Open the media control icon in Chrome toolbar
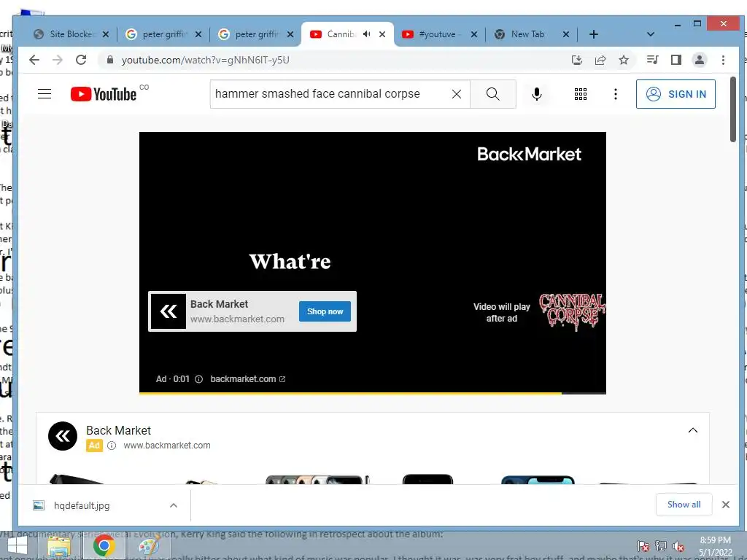The image size is (747, 560). [653, 60]
